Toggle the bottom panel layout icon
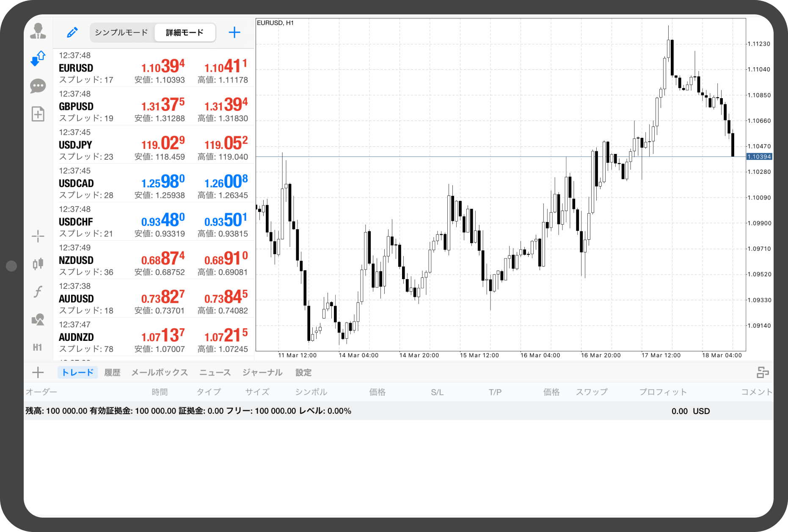Image resolution: width=788 pixels, height=532 pixels. (x=763, y=373)
